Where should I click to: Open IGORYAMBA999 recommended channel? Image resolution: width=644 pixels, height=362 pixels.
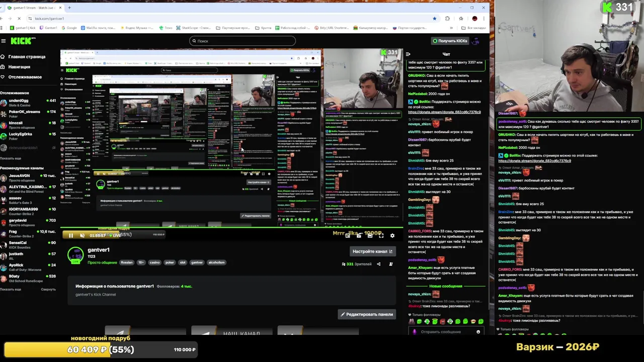coord(28,211)
